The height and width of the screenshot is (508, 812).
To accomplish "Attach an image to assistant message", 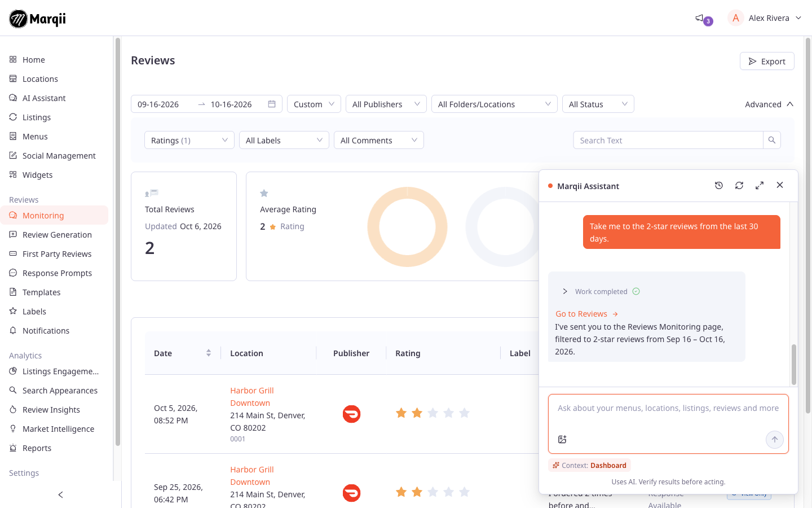I will pos(562,439).
